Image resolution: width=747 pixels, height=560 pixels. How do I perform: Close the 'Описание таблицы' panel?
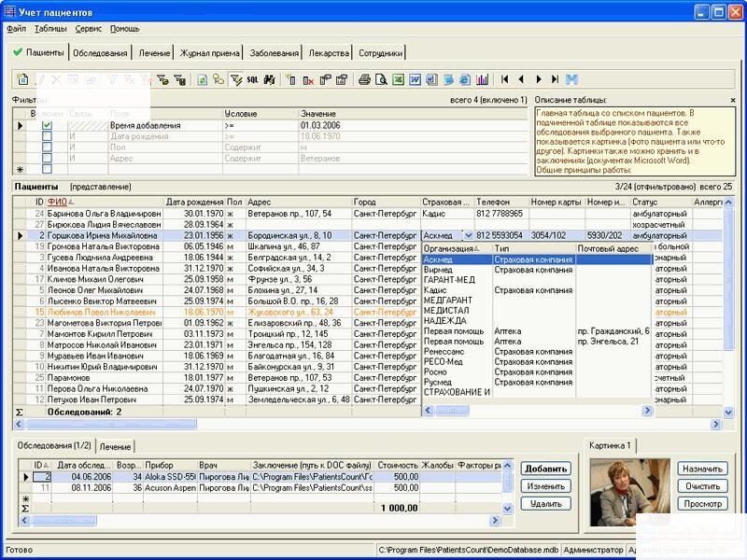click(x=733, y=100)
